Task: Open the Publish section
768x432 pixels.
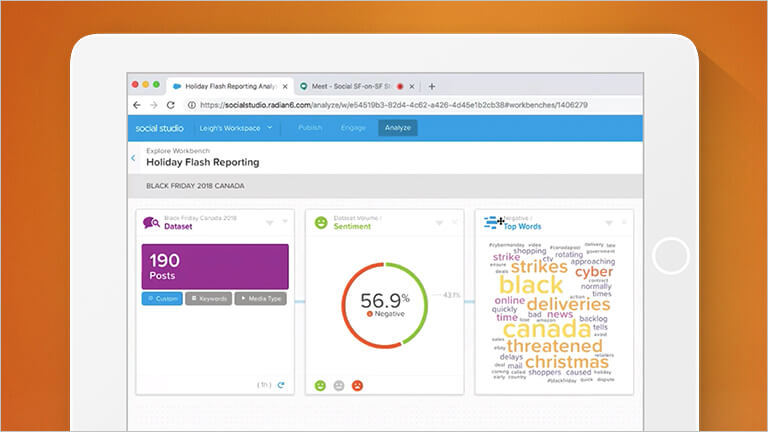Action: point(310,128)
